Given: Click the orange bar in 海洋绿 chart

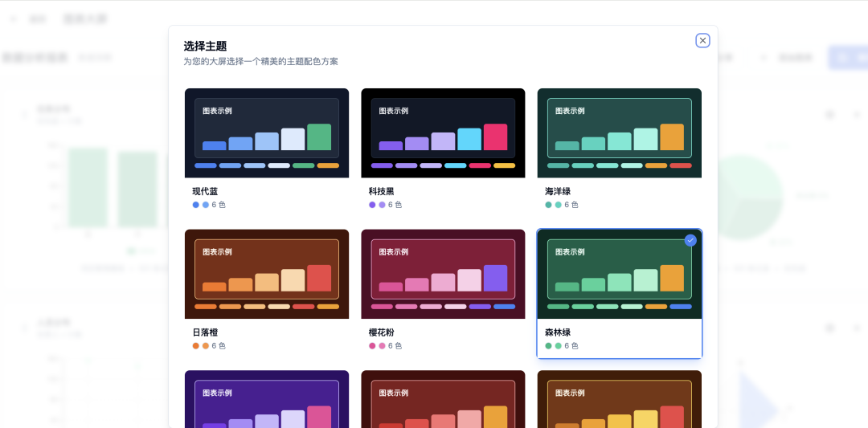Looking at the screenshot, I should pos(672,137).
